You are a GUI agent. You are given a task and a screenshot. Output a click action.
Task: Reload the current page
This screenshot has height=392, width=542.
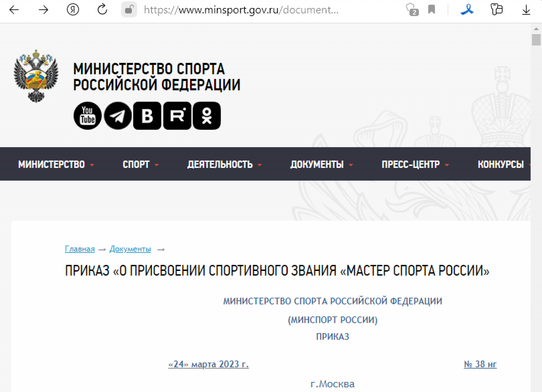pos(102,10)
